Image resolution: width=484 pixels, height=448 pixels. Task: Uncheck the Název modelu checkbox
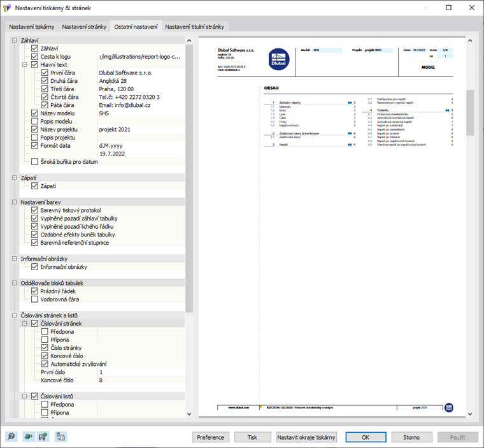[x=34, y=113]
